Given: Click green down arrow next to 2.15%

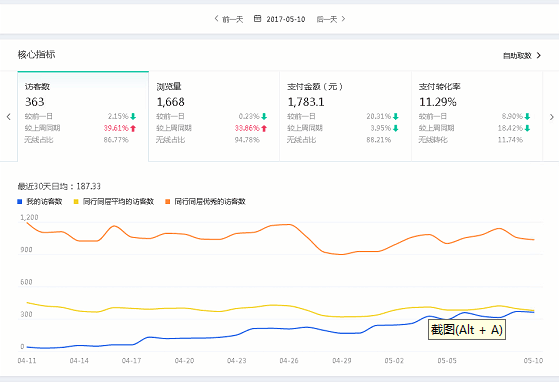Looking at the screenshot, I should [133, 116].
